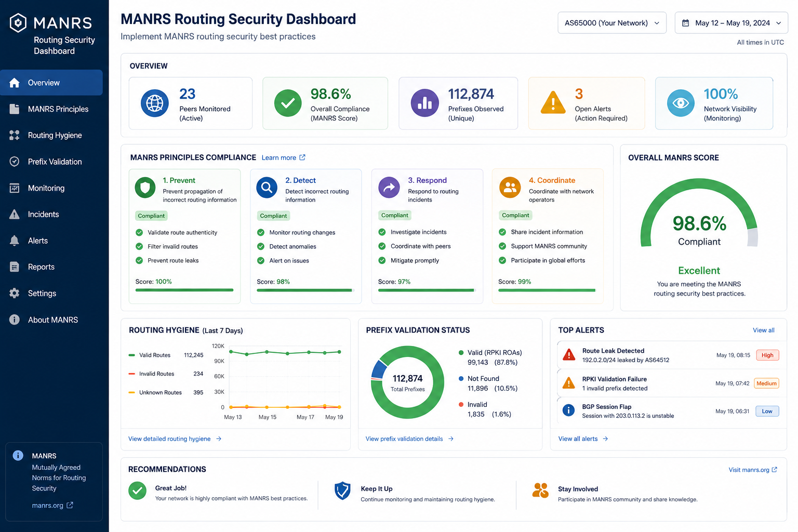The height and width of the screenshot is (532, 798).
Task: Open the AS65000 network dropdown
Action: pyautogui.click(x=612, y=23)
